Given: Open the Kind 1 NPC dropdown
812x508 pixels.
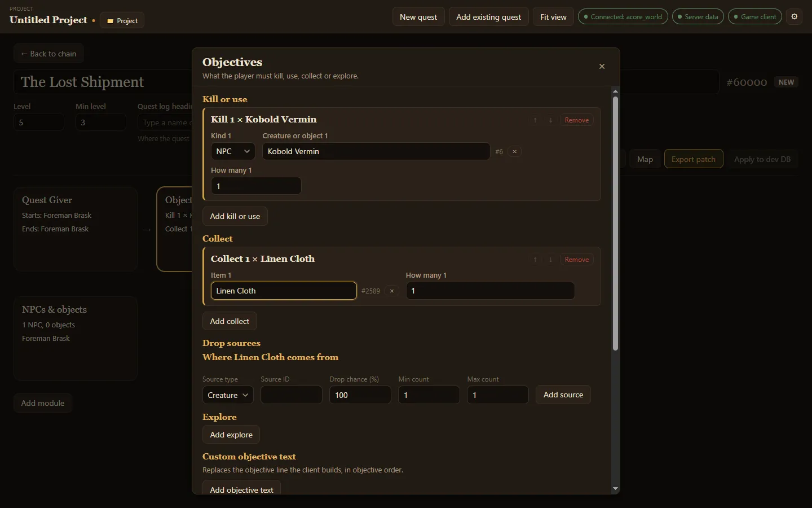Looking at the screenshot, I should [x=233, y=151].
